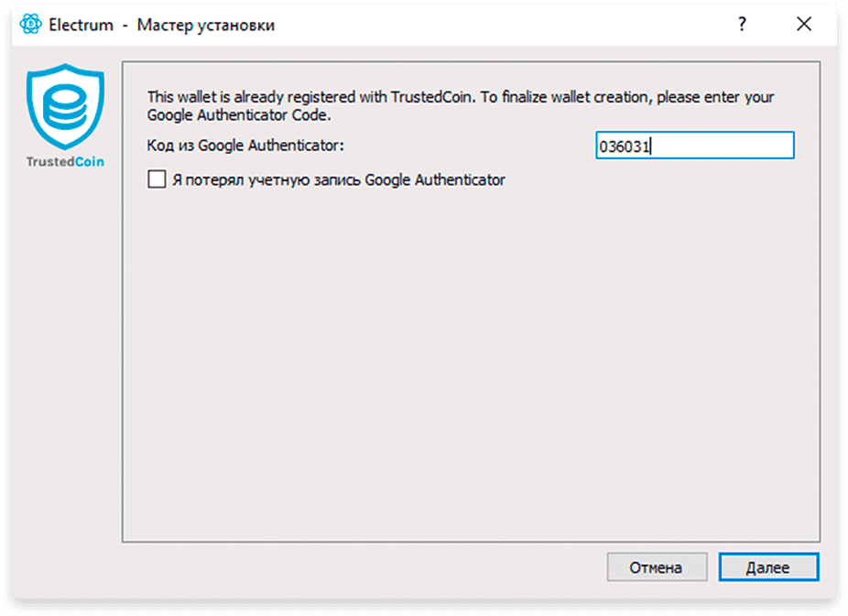This screenshot has width=848, height=616.
Task: Focus the Google Authenticator code field
Action: click(x=695, y=146)
